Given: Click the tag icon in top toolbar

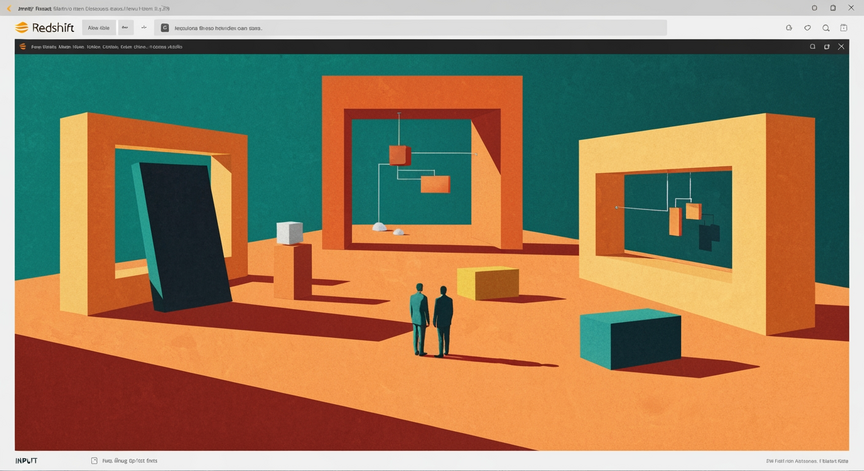Looking at the screenshot, I should point(807,28).
